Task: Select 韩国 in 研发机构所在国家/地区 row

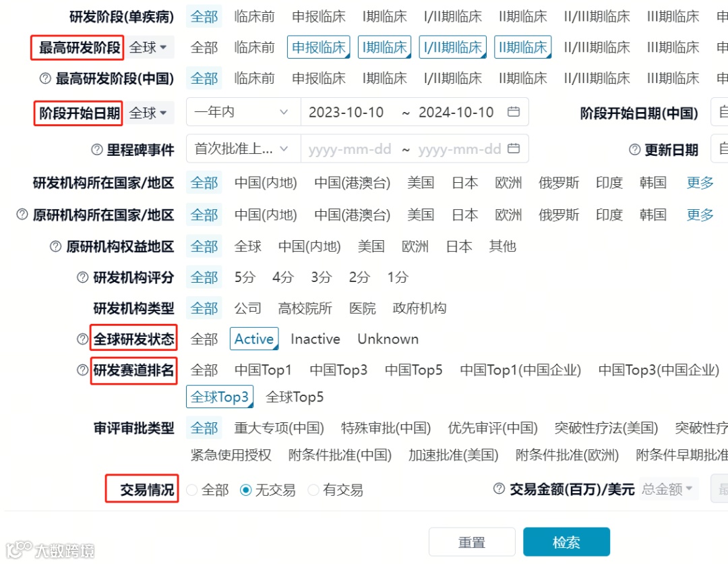Action: (653, 183)
